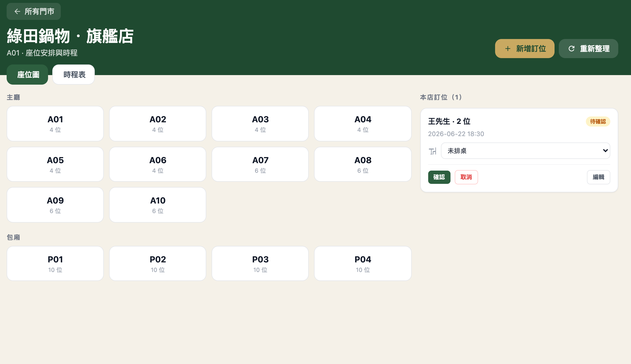
Task: Switch to the 座位圖 tab
Action: coord(27,75)
